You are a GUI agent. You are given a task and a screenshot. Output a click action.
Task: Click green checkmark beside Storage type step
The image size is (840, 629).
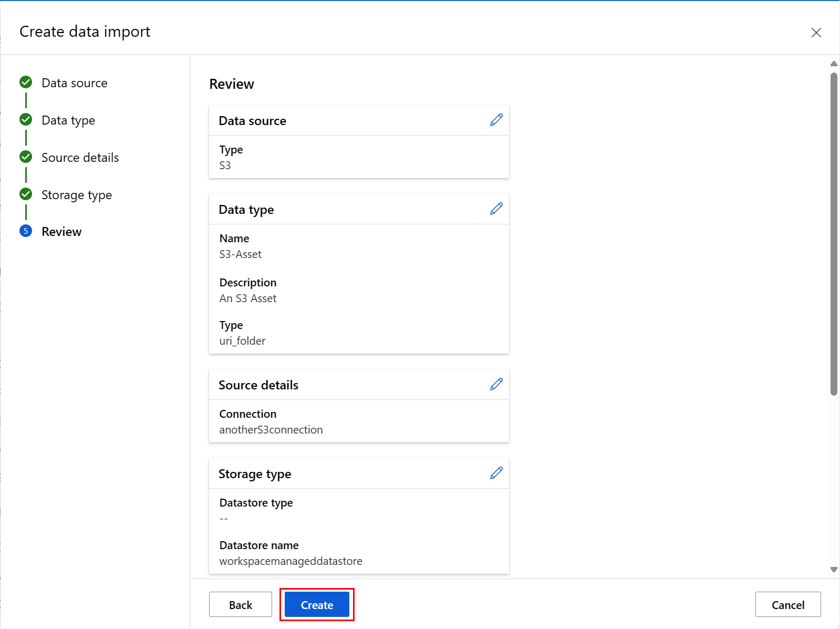tap(26, 194)
